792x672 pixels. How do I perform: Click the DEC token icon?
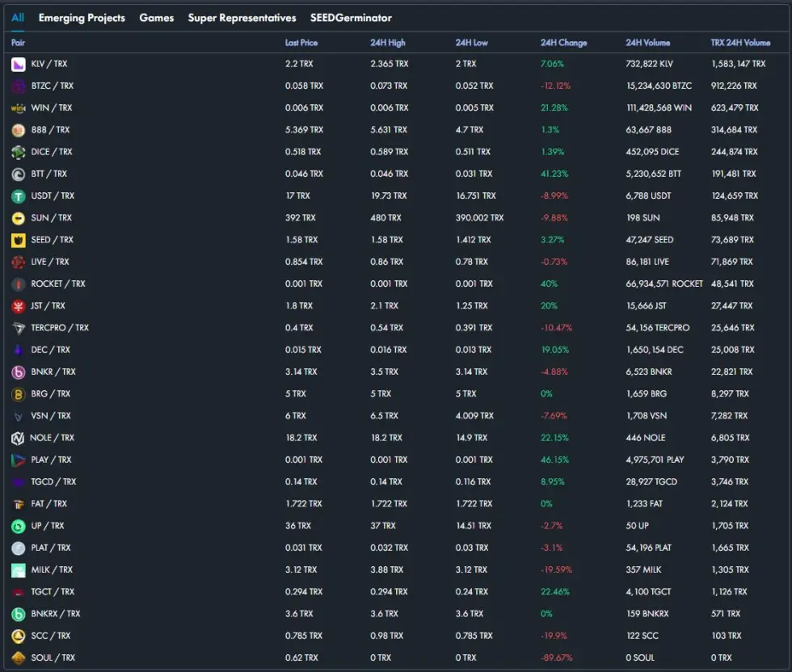tap(18, 350)
